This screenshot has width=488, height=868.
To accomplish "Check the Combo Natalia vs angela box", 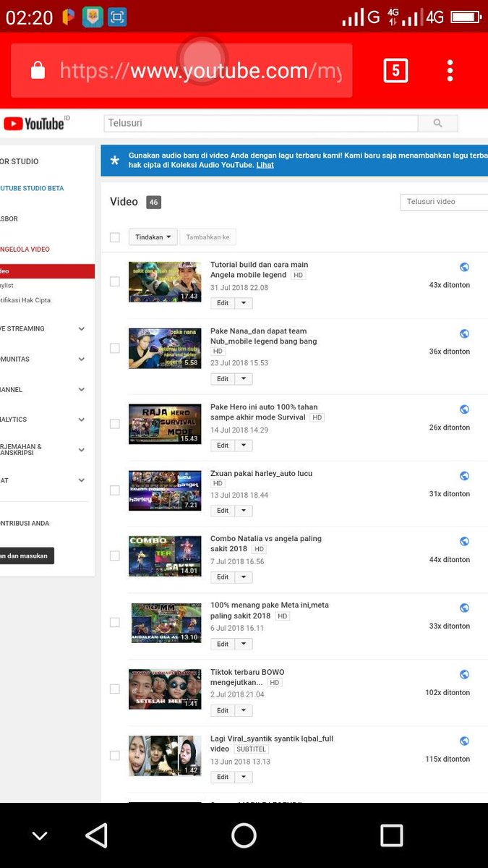I will pos(114,556).
